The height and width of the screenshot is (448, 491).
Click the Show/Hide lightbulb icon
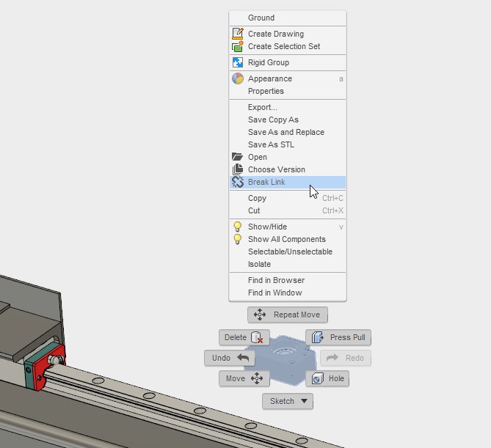(238, 227)
